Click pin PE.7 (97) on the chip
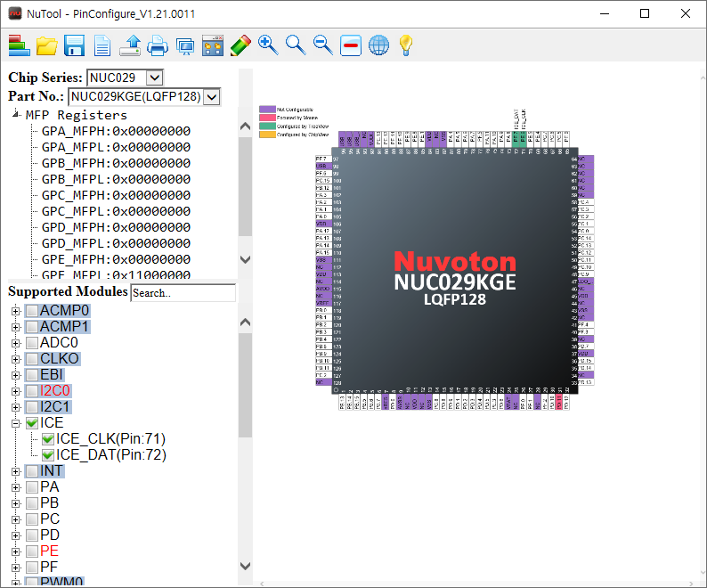Screen dimensions: 707x588 [324, 159]
